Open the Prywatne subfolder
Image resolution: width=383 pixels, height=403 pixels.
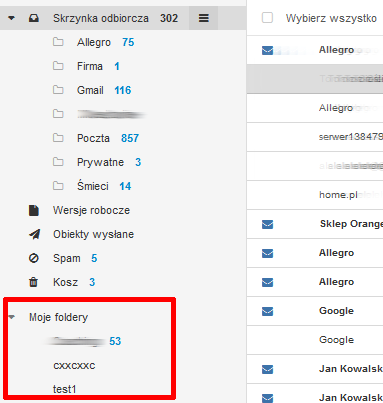pos(100,162)
